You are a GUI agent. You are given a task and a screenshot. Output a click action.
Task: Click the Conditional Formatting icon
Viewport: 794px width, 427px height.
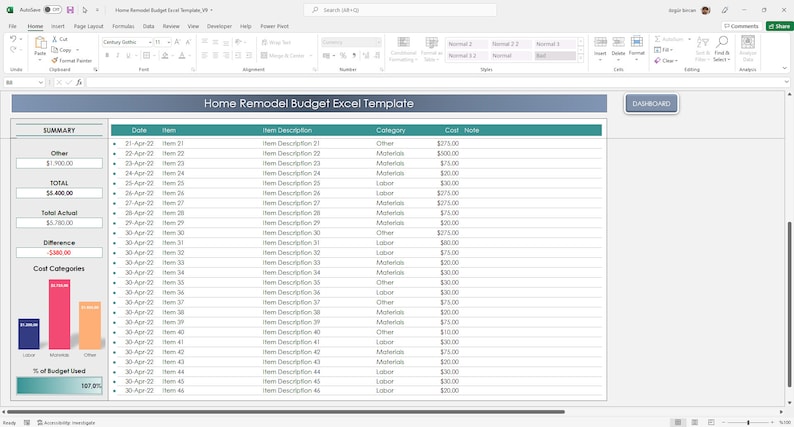pyautogui.click(x=404, y=43)
